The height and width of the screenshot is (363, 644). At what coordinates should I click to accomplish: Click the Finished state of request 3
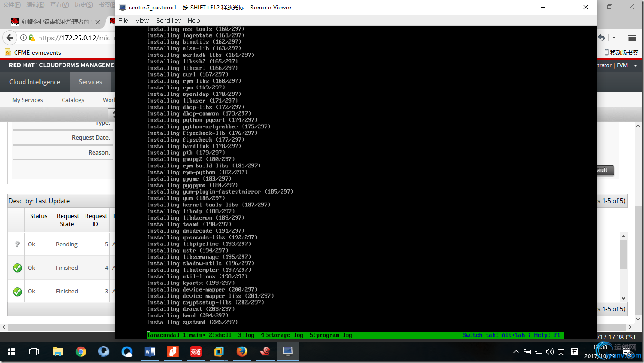pos(67,291)
